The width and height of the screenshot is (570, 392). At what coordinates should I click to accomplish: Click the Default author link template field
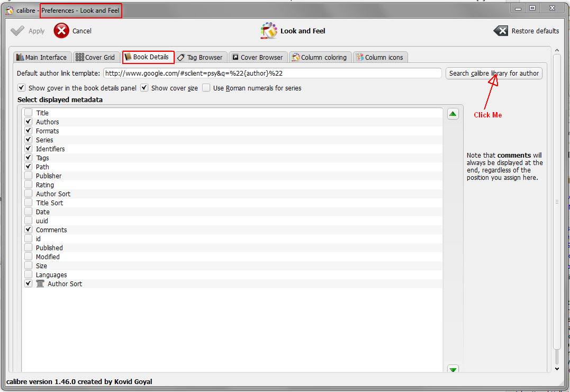[x=272, y=73]
